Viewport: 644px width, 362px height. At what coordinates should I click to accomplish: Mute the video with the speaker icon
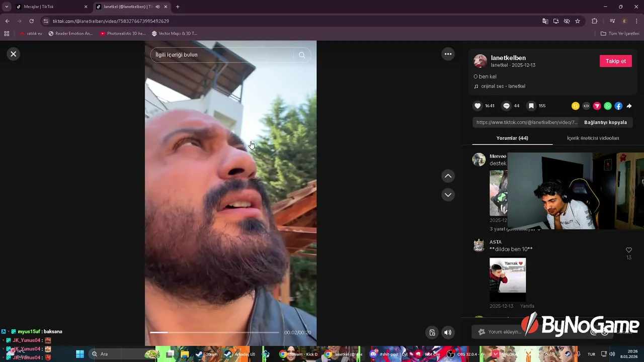click(448, 332)
